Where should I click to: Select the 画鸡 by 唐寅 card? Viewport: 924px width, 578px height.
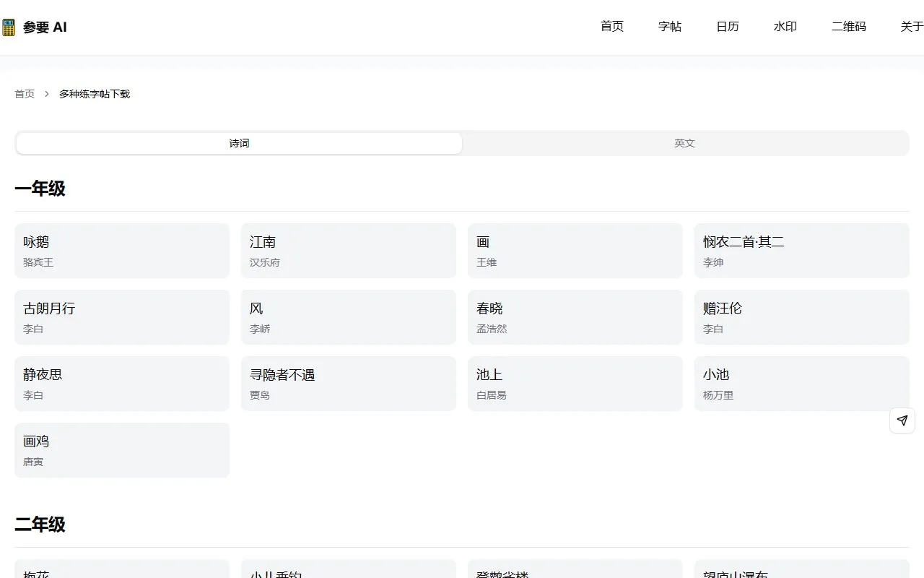click(x=122, y=449)
